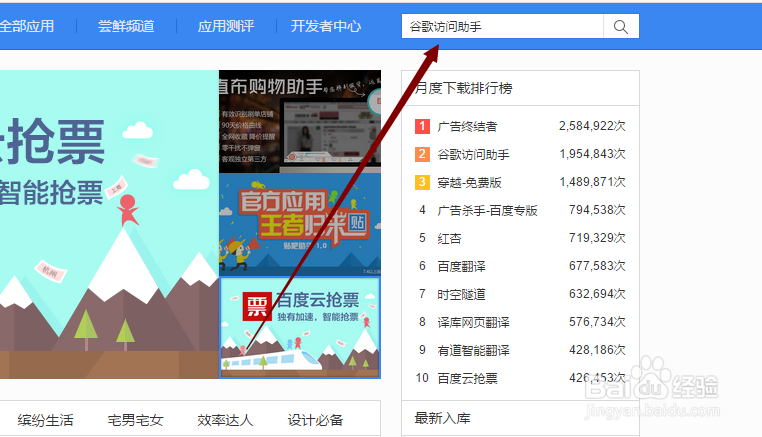The height and width of the screenshot is (437, 762).
Task: Click the download count 794,538次
Action: (x=597, y=210)
